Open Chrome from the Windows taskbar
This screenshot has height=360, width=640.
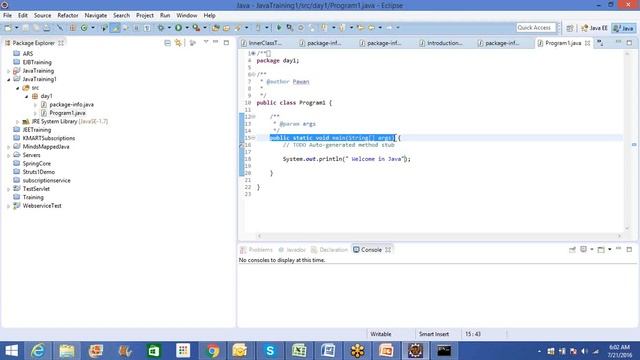212,351
